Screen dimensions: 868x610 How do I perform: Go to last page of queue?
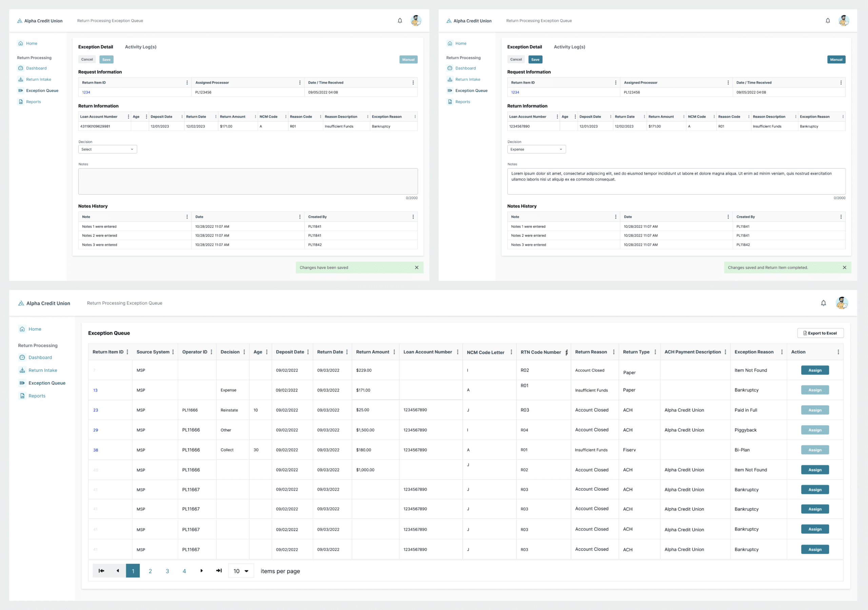click(219, 571)
